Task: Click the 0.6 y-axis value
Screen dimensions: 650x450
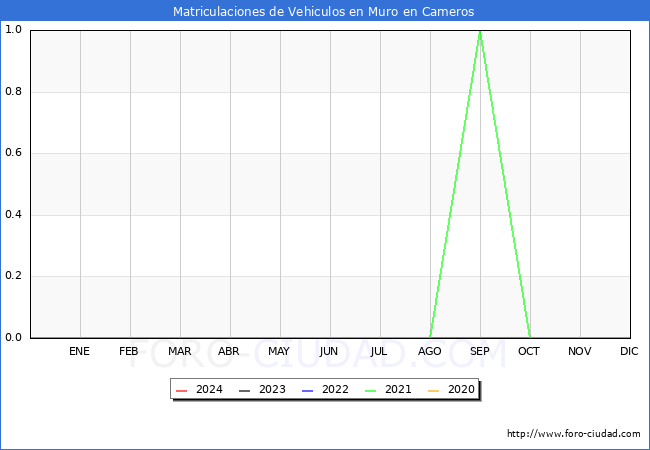Action: tap(13, 152)
